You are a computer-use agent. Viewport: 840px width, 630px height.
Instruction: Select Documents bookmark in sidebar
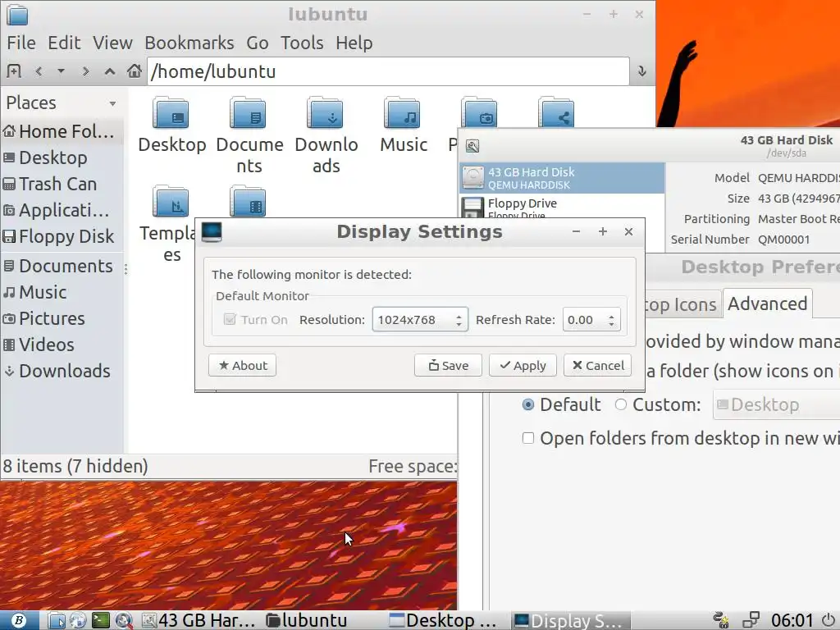pos(62,266)
